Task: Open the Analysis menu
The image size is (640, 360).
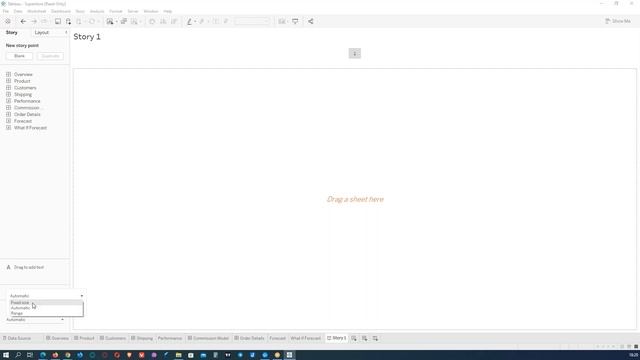Action: (x=97, y=11)
